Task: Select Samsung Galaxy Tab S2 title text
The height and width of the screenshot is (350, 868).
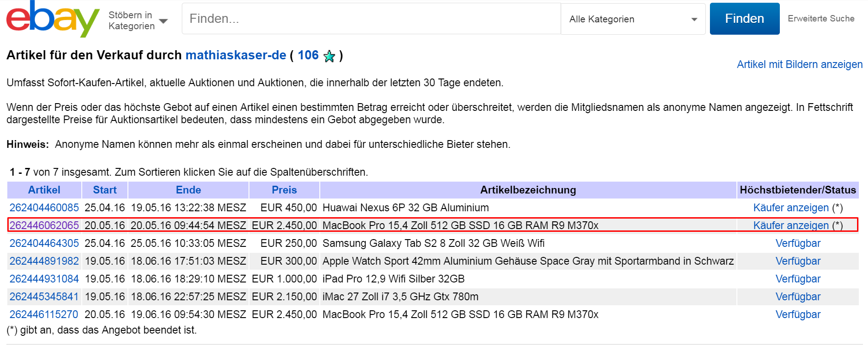Action: coord(434,243)
